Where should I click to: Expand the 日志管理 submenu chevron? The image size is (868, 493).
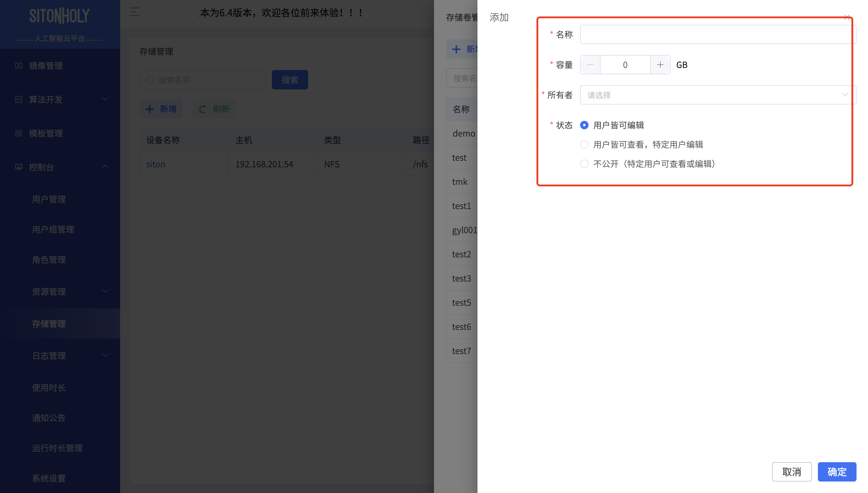click(105, 355)
